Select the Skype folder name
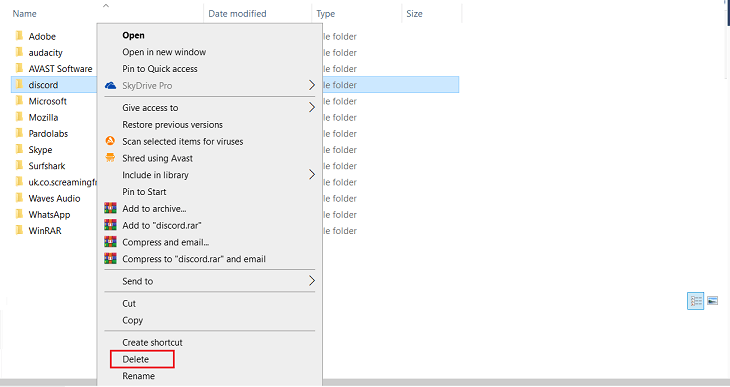 pyautogui.click(x=40, y=150)
